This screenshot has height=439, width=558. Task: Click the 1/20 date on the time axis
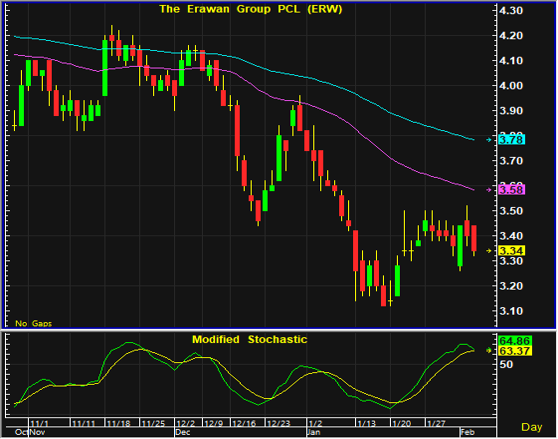[x=401, y=423]
